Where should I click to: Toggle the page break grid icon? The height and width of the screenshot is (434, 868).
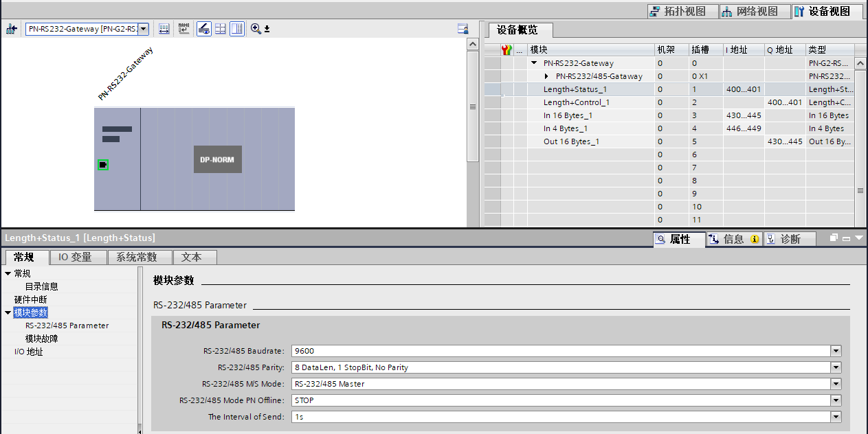221,29
